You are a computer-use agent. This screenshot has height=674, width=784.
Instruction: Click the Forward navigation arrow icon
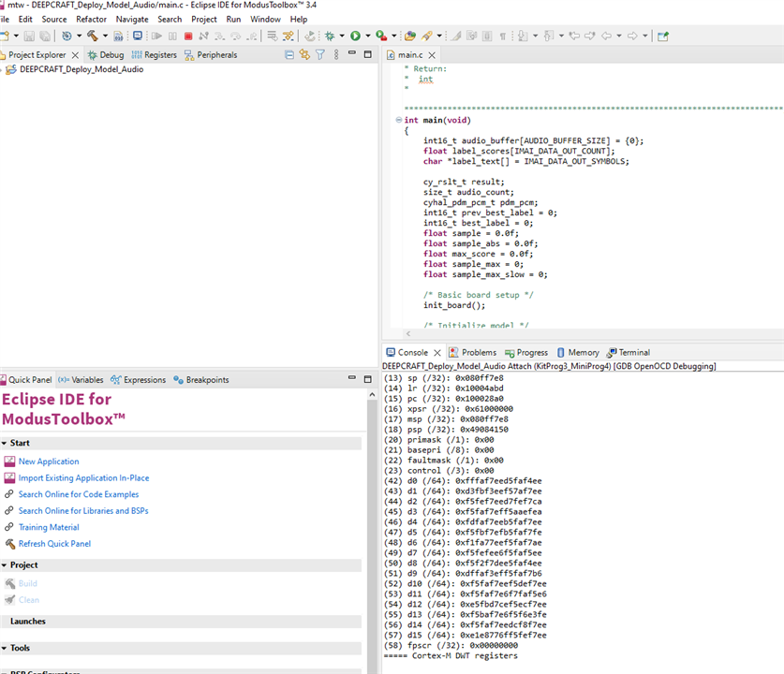click(x=632, y=36)
